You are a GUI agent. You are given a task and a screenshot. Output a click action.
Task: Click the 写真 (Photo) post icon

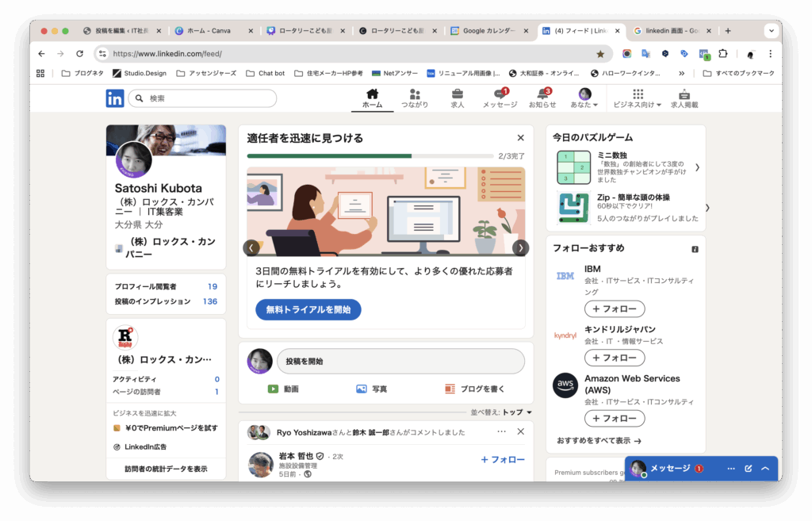click(362, 389)
